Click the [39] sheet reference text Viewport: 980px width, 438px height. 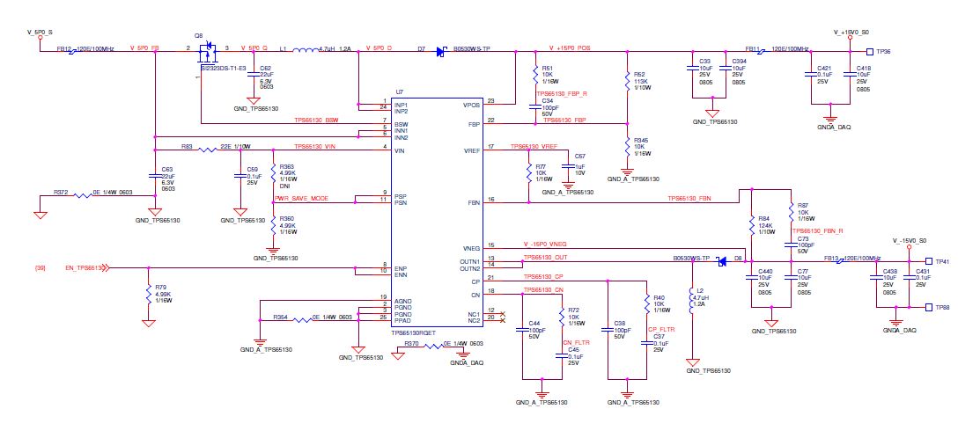point(39,268)
